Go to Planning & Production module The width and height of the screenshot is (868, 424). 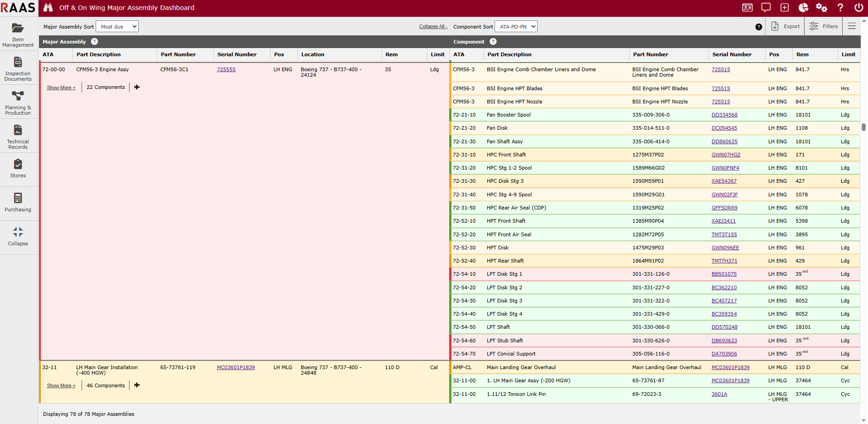coord(18,103)
